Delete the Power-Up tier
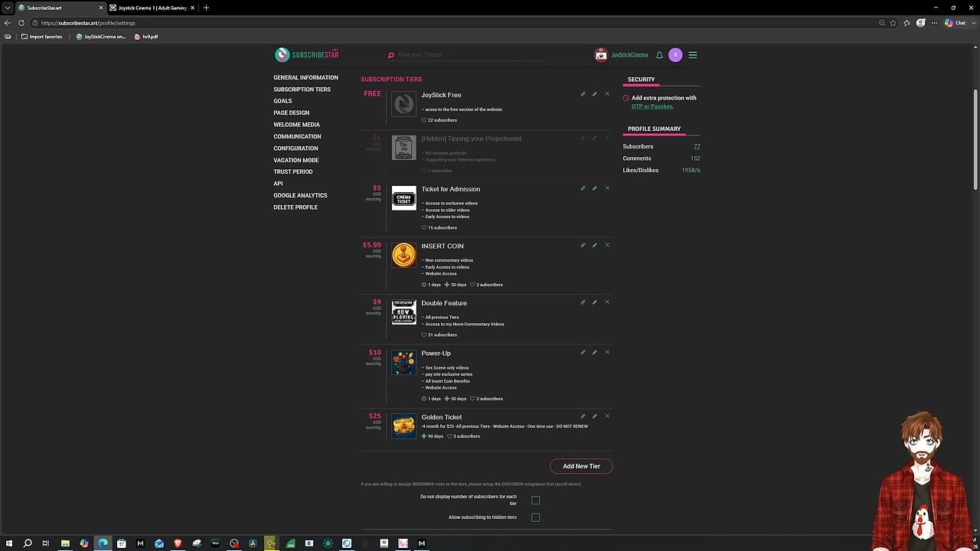This screenshot has width=980, height=551. coord(607,353)
